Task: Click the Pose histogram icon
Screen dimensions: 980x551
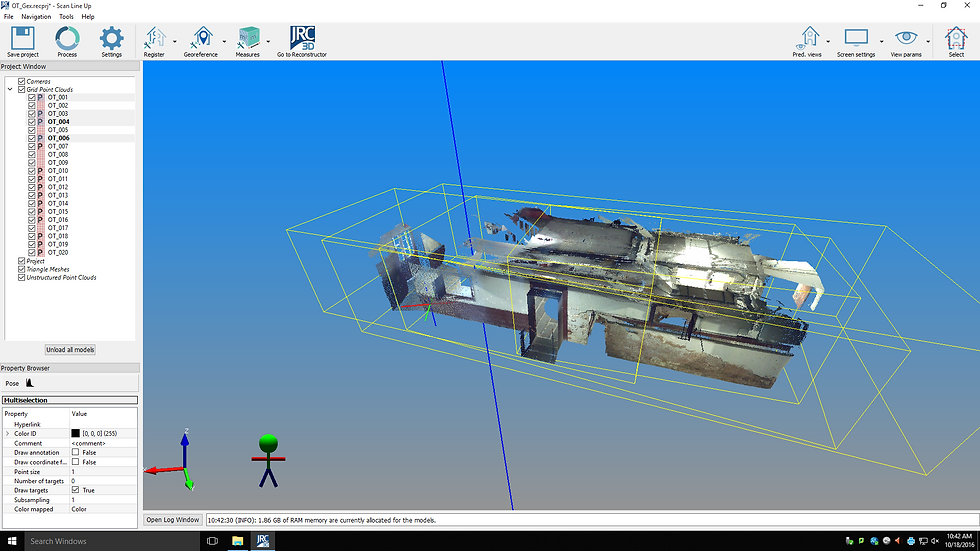Action: (x=29, y=383)
